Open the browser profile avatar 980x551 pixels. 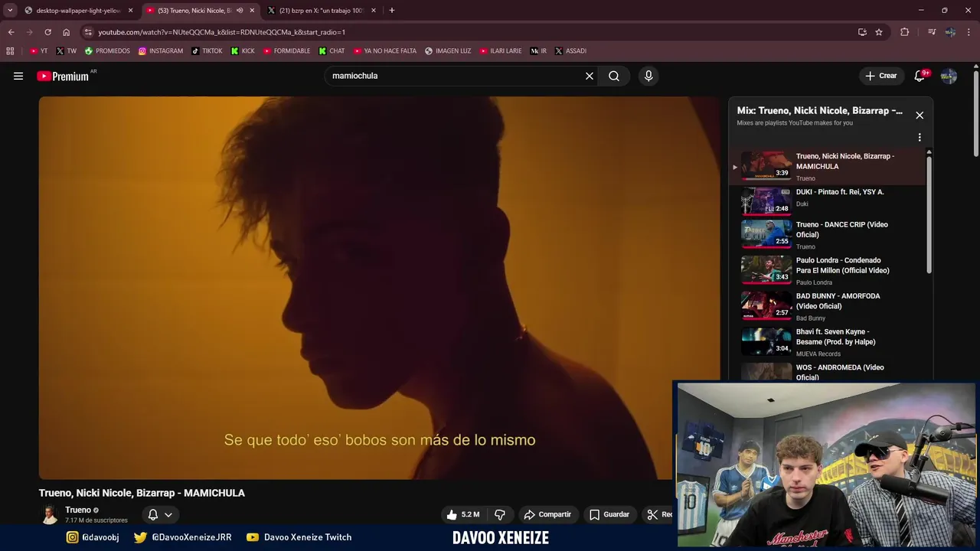click(x=950, y=32)
